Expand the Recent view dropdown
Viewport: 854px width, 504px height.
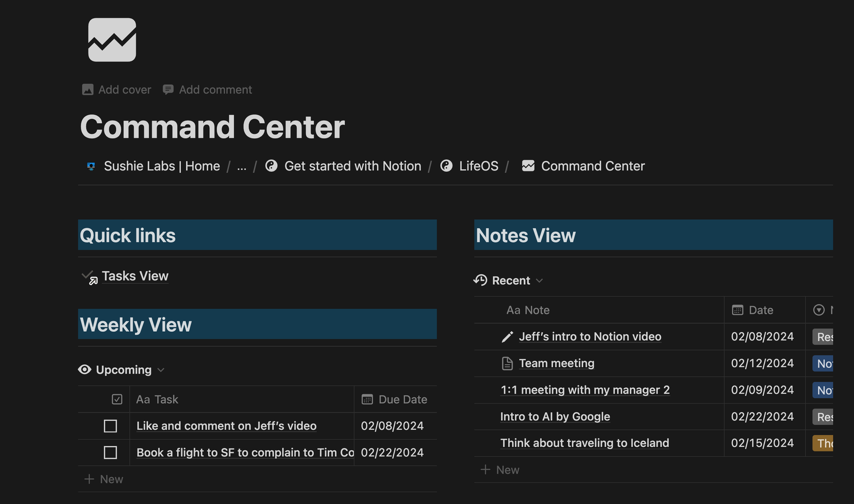pos(540,280)
